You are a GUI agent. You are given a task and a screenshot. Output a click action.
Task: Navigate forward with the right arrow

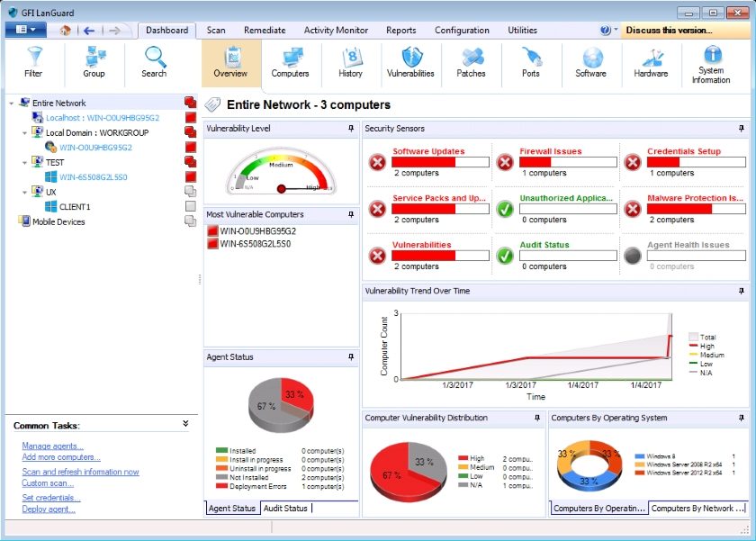tap(115, 31)
